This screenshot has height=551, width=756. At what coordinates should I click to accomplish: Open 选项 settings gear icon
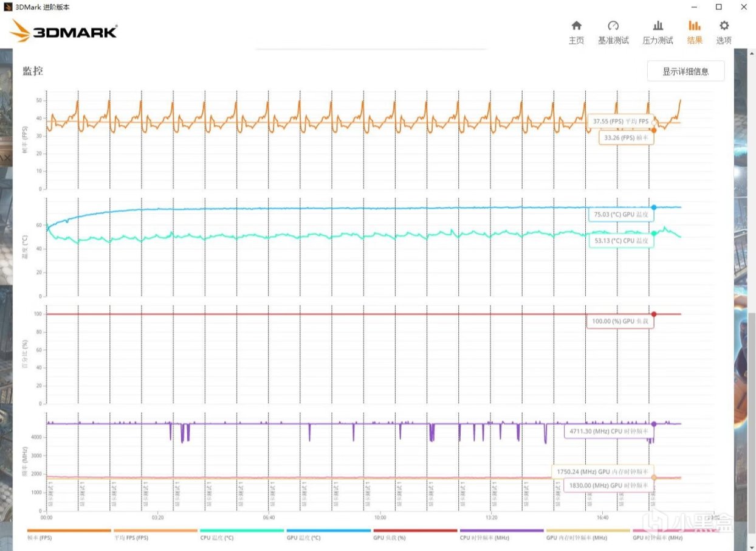click(724, 33)
